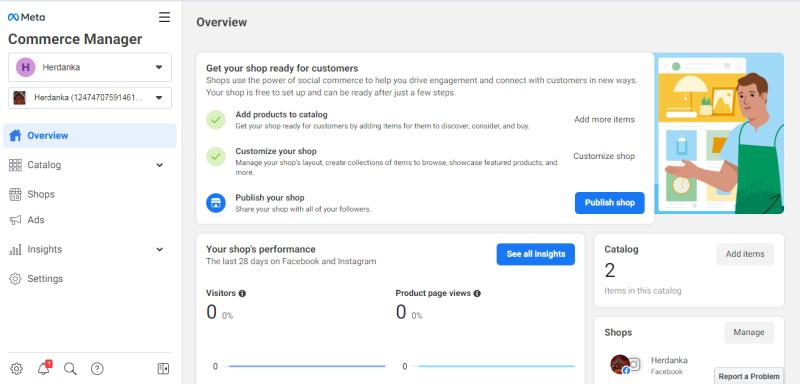The height and width of the screenshot is (384, 800).
Task: Click the Add items button
Action: 745,254
